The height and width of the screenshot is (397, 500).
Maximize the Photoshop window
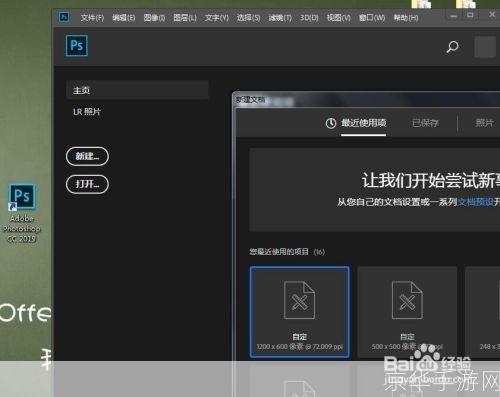click(470, 15)
